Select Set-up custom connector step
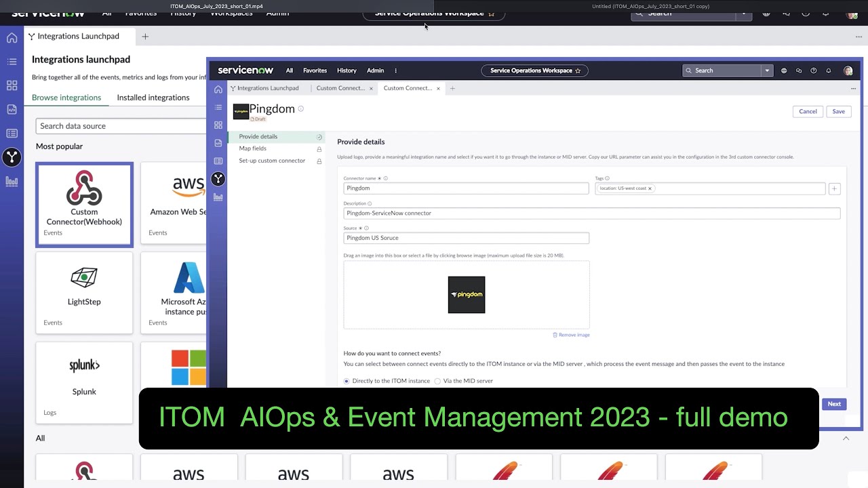The height and width of the screenshot is (488, 868). click(x=276, y=161)
